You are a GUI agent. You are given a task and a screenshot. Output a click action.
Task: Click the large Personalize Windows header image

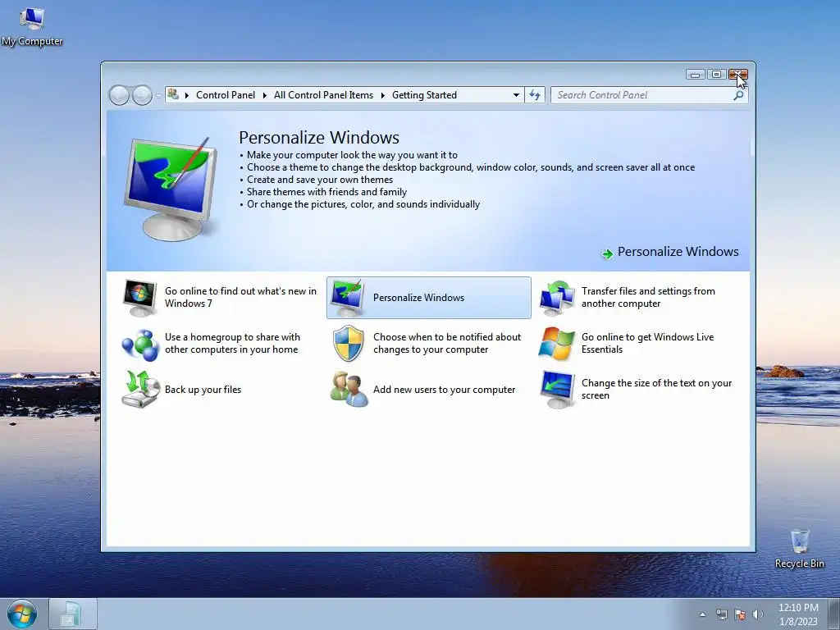[x=171, y=189]
